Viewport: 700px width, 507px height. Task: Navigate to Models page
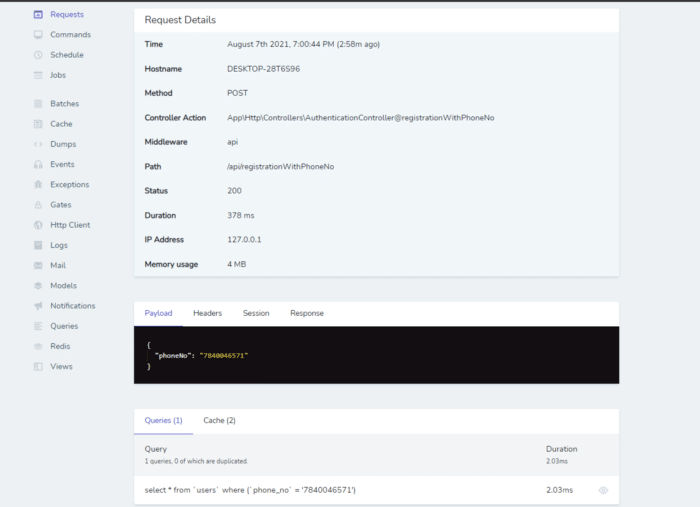point(63,286)
